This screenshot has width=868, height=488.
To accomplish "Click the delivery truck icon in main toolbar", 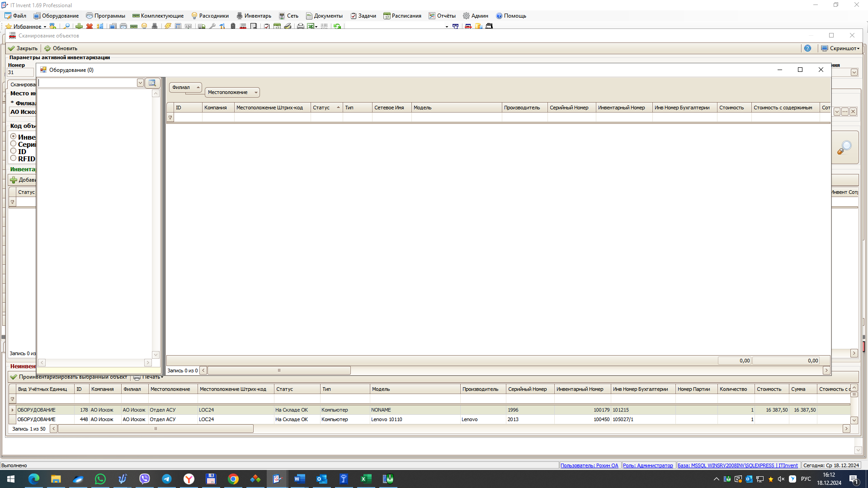I will (202, 26).
